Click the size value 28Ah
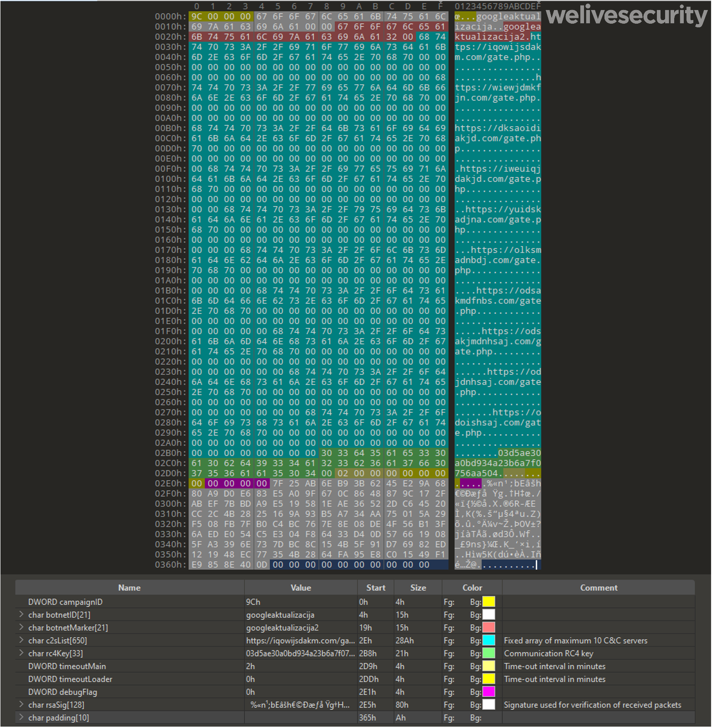712x728 pixels. coord(405,640)
